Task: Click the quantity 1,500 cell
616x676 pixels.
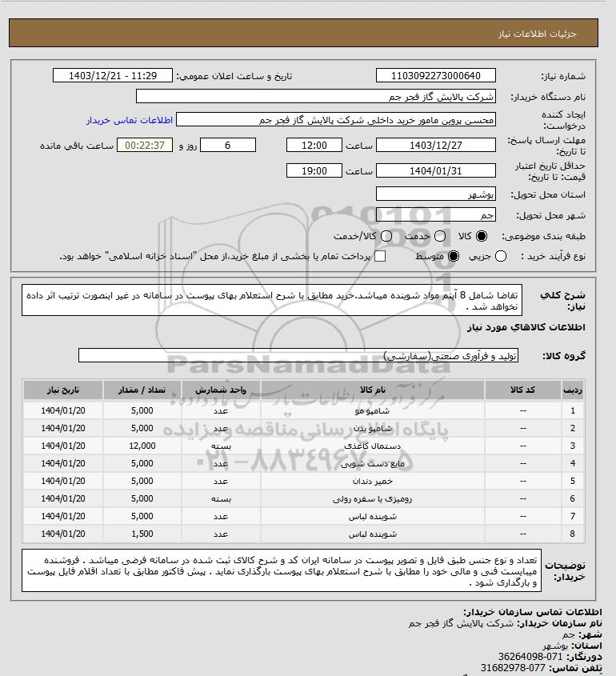Action: [142, 534]
